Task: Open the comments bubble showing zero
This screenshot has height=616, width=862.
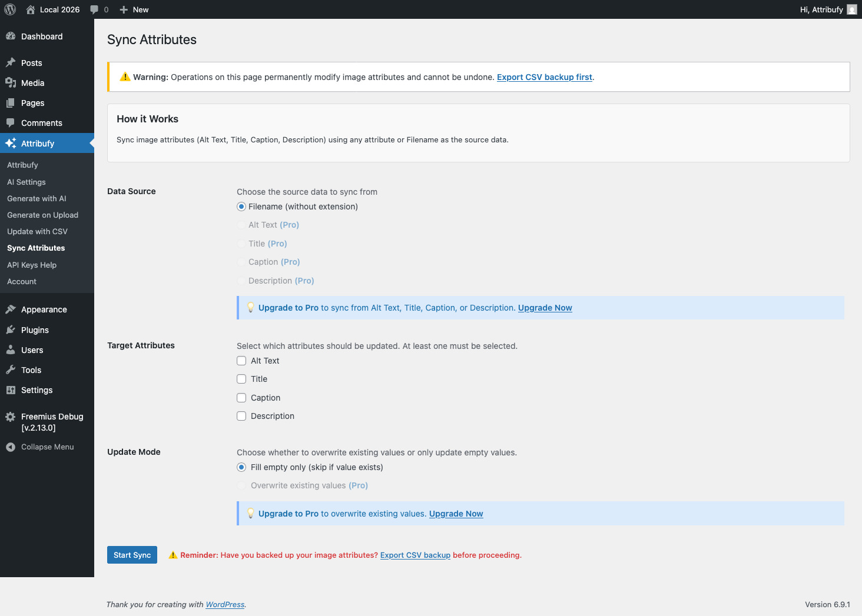Action: coord(98,9)
